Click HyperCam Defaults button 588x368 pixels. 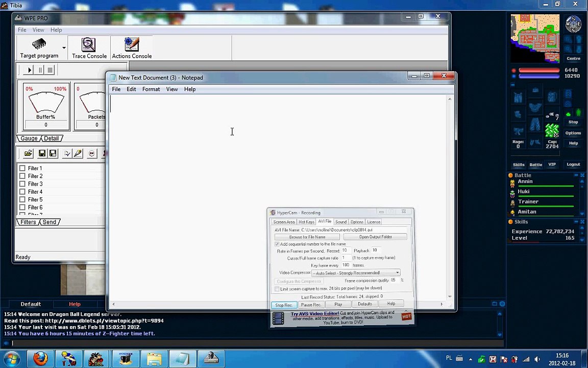(x=365, y=304)
